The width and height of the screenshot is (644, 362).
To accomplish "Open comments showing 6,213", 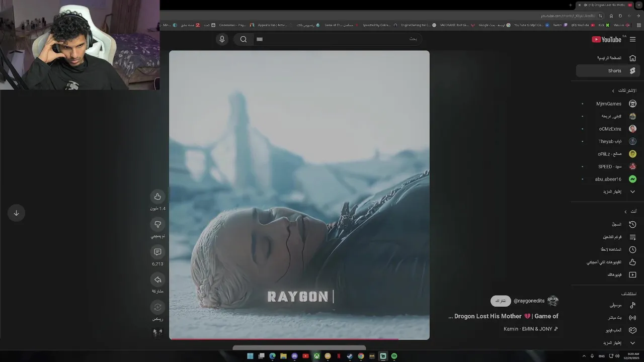I will [x=157, y=251].
